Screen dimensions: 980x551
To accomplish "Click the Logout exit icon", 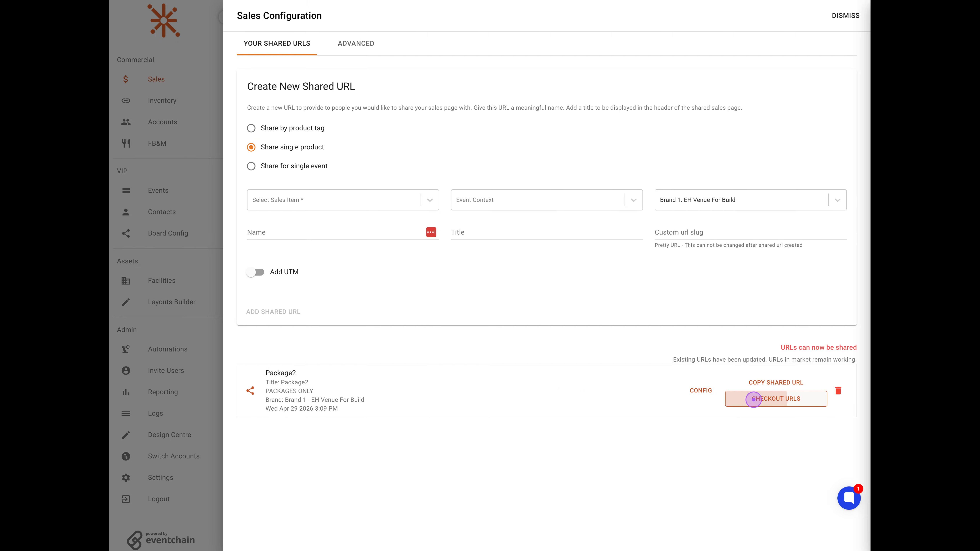I will [x=126, y=499].
